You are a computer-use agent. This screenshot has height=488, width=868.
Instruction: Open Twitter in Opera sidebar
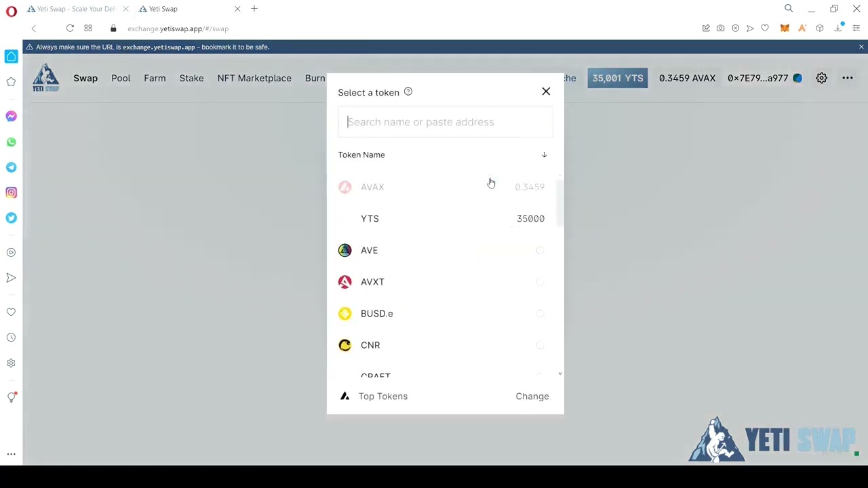tap(11, 218)
